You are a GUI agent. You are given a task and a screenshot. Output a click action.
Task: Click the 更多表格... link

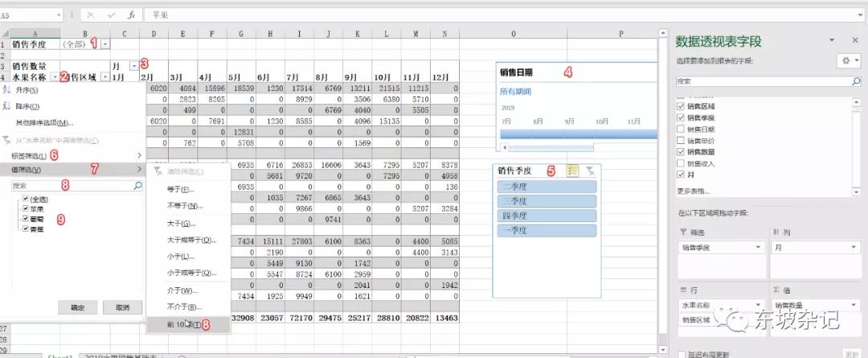693,191
